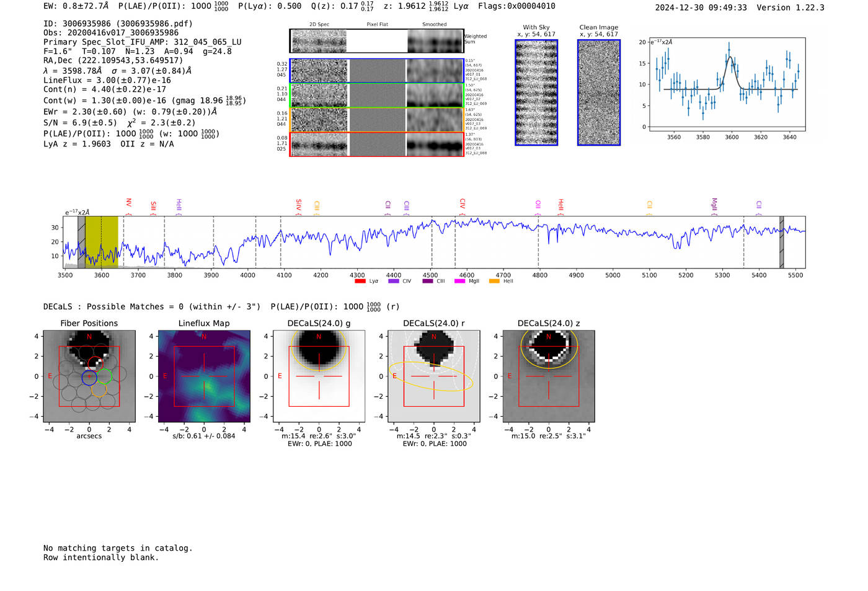Click the purple CIV legend swatch
The width and height of the screenshot is (868, 591).
click(394, 281)
